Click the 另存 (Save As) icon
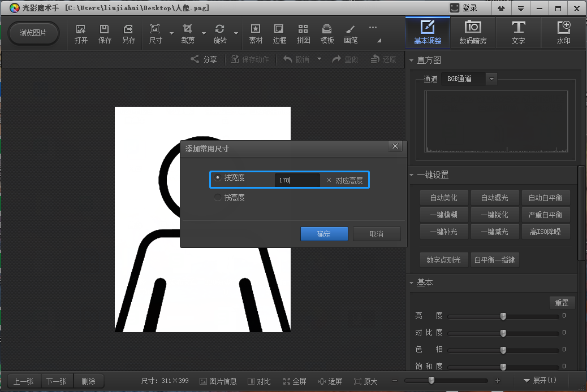The height and width of the screenshot is (392, 587). (x=128, y=34)
